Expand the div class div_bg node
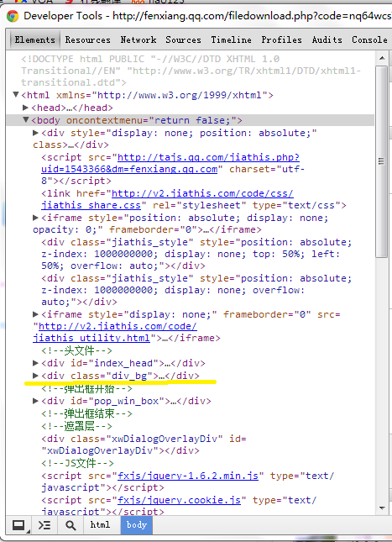 pos(35,376)
